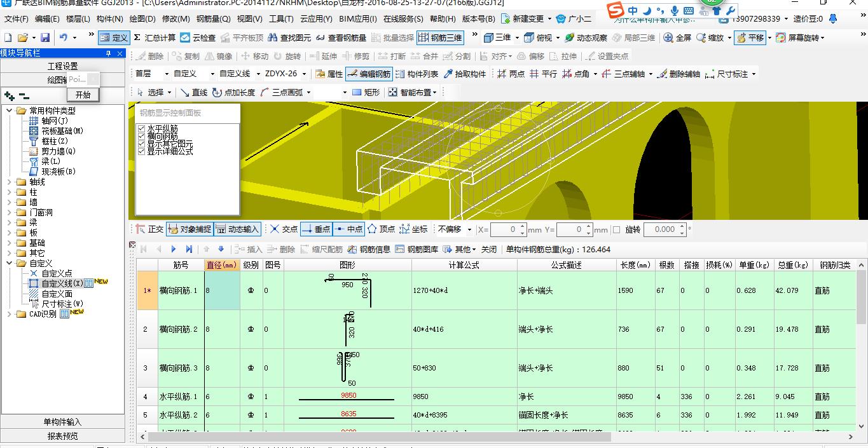Click 动态观察 dynamic orbit tool
Screen dimensions: 868x448
(586, 37)
